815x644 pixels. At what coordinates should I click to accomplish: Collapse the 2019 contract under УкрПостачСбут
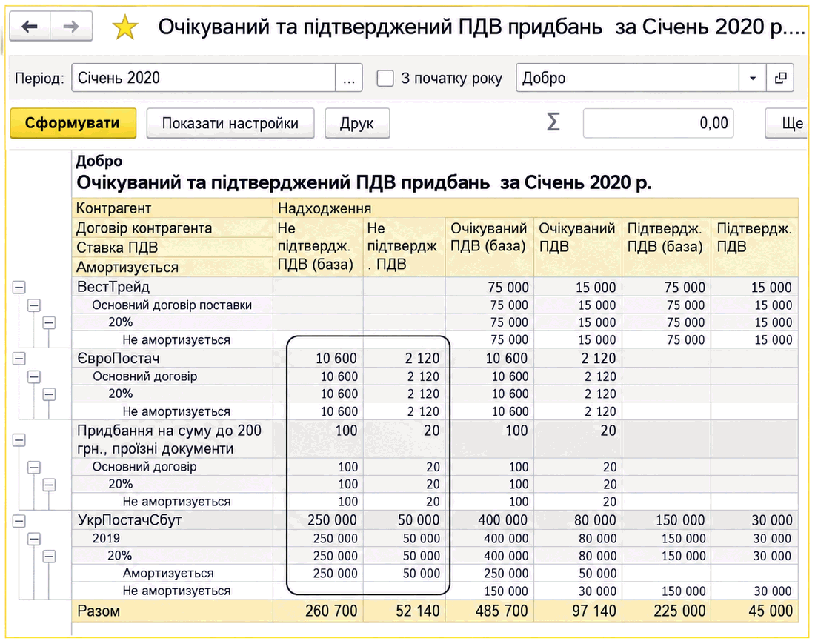(34, 539)
